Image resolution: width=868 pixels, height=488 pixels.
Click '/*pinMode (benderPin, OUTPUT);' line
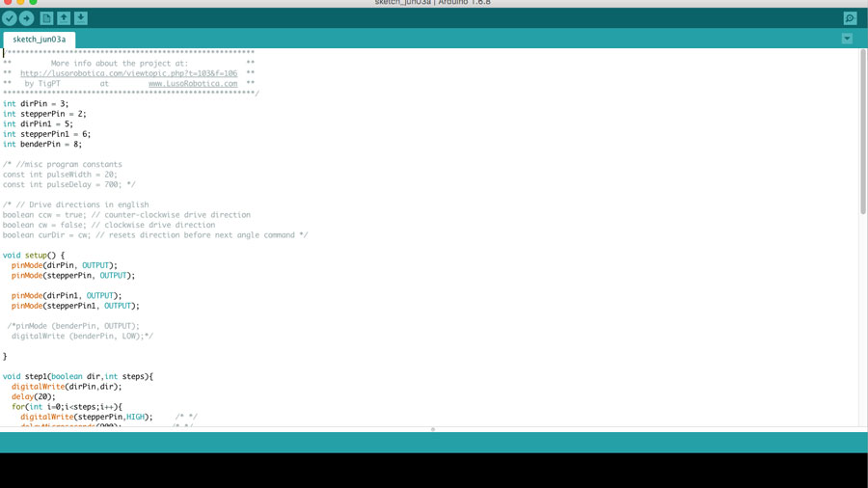pos(73,326)
